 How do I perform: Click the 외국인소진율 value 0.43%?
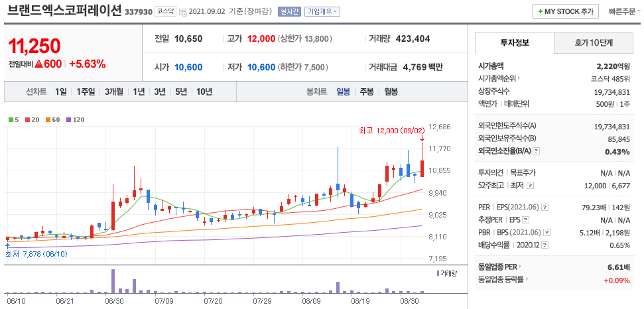[x=617, y=152]
